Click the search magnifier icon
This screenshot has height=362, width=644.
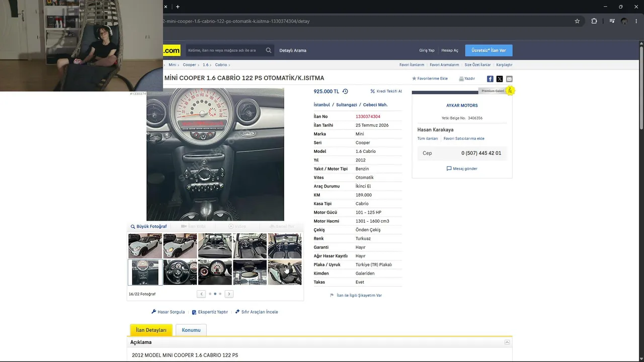pos(269,50)
